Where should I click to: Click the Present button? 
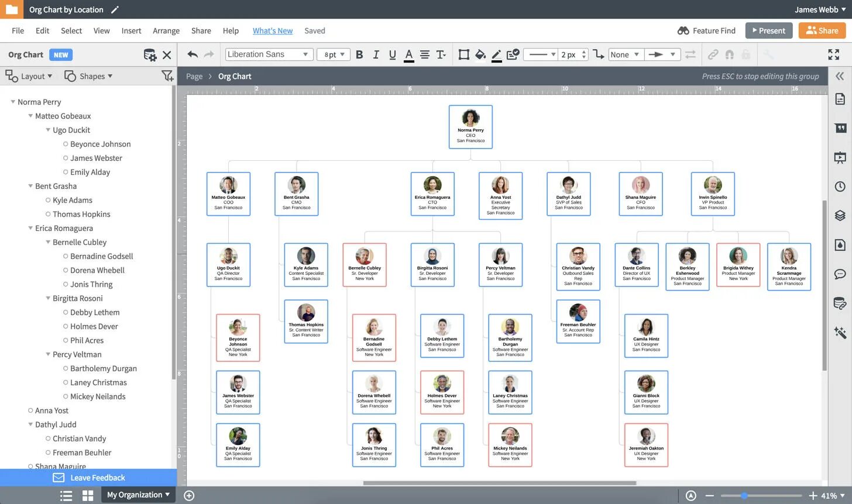coord(769,30)
